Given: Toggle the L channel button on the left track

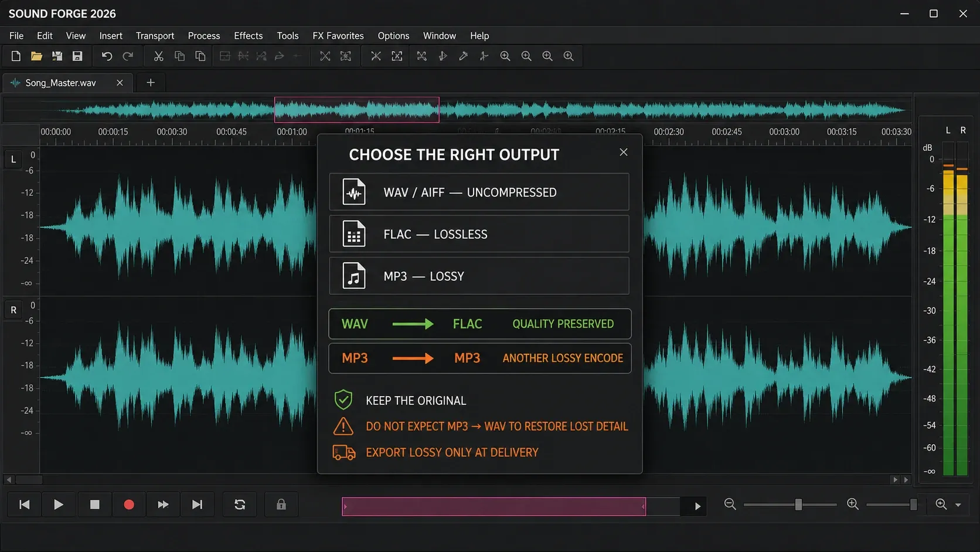Looking at the screenshot, I should pyautogui.click(x=13, y=159).
